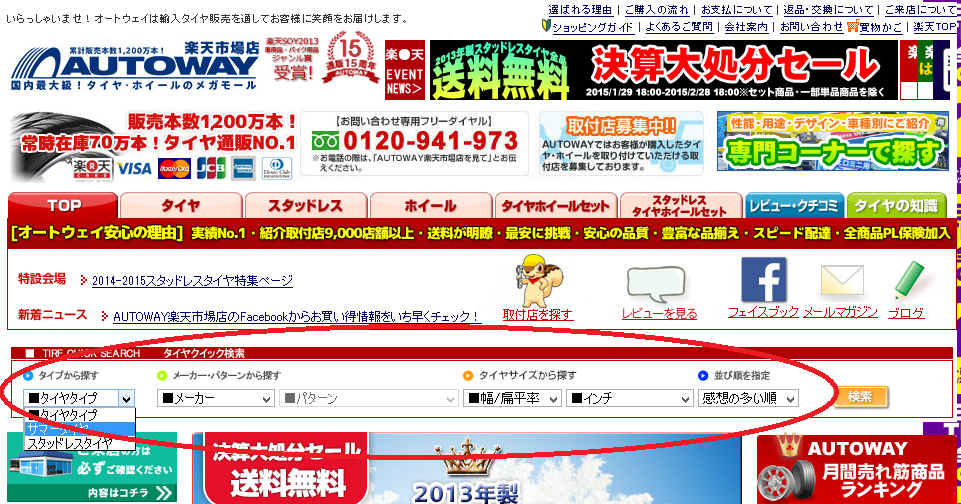Screen dimensions: 961x504
Task: Open the blog pencil icon
Action: 908,280
